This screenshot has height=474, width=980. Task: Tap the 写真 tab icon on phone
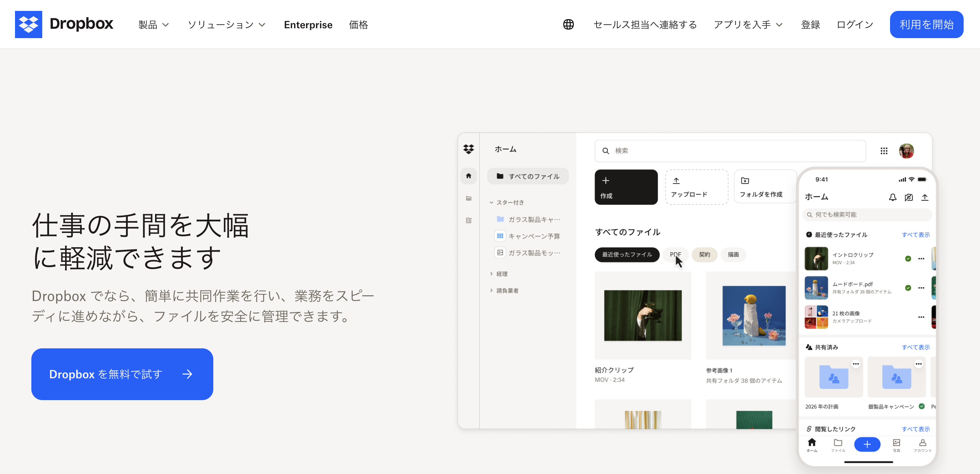click(896, 445)
